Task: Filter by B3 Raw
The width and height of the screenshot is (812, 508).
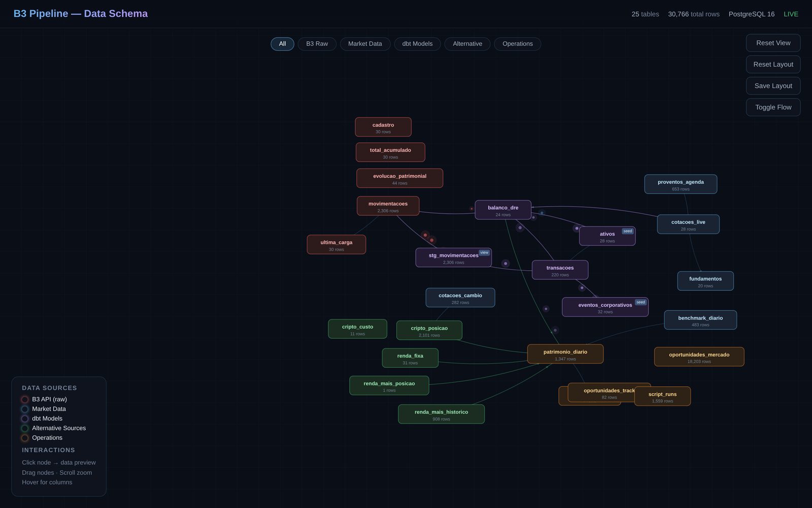Action: pyautogui.click(x=317, y=44)
